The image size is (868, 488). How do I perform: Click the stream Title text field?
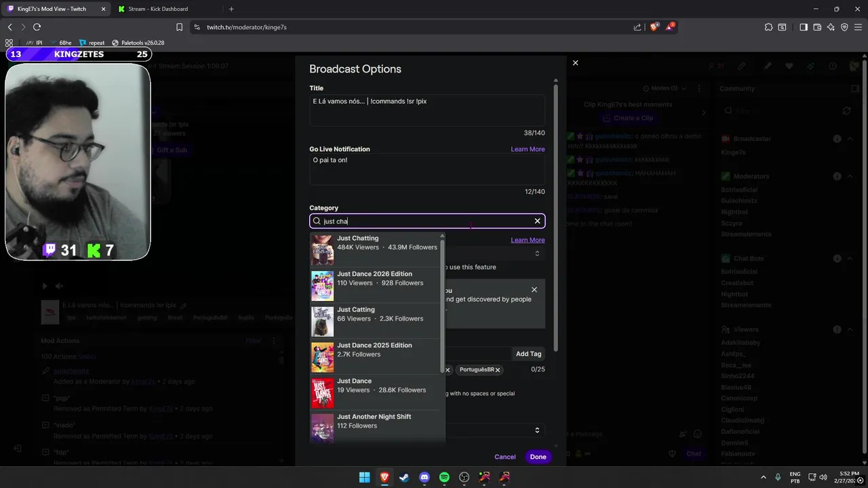point(427,110)
